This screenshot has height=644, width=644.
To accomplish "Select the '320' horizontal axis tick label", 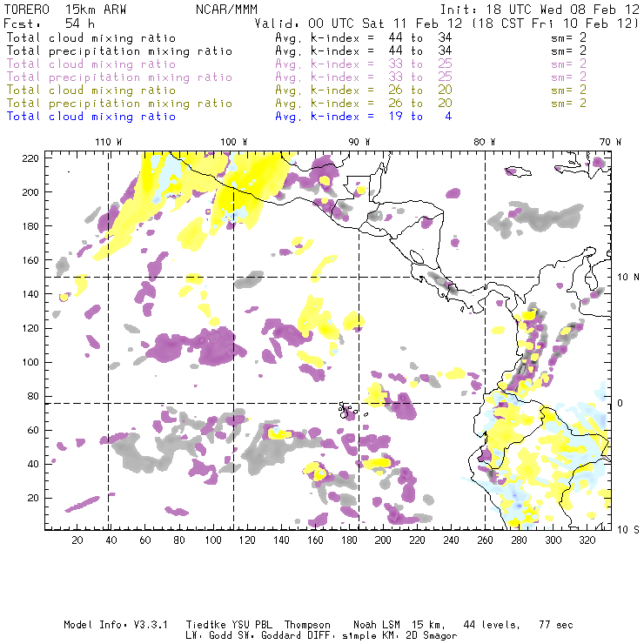I will [587, 540].
